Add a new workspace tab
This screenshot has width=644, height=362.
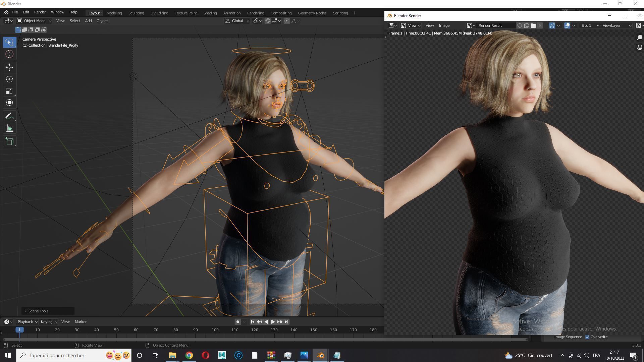tap(355, 13)
